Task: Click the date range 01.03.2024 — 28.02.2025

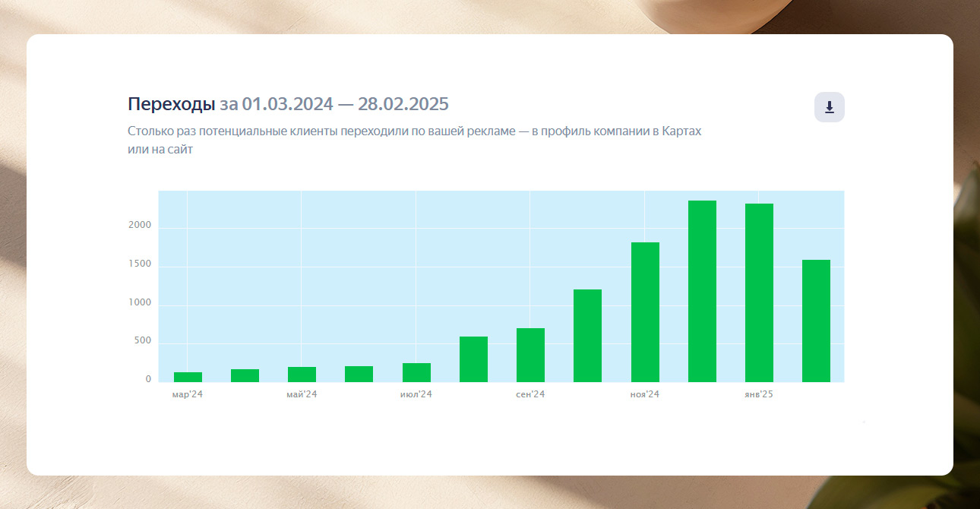Action: click(345, 103)
